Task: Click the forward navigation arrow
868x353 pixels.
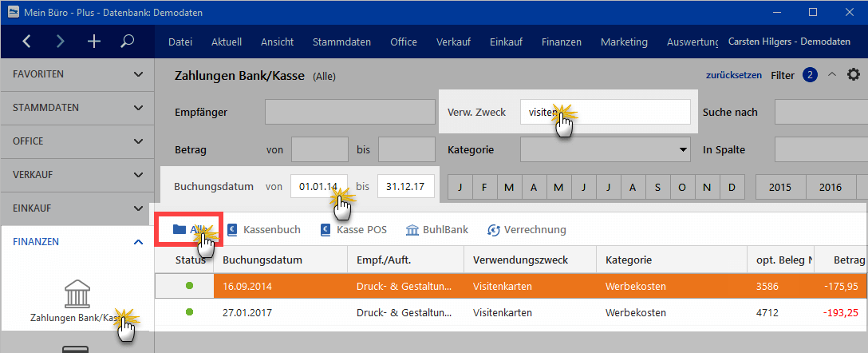Action: pyautogui.click(x=61, y=42)
